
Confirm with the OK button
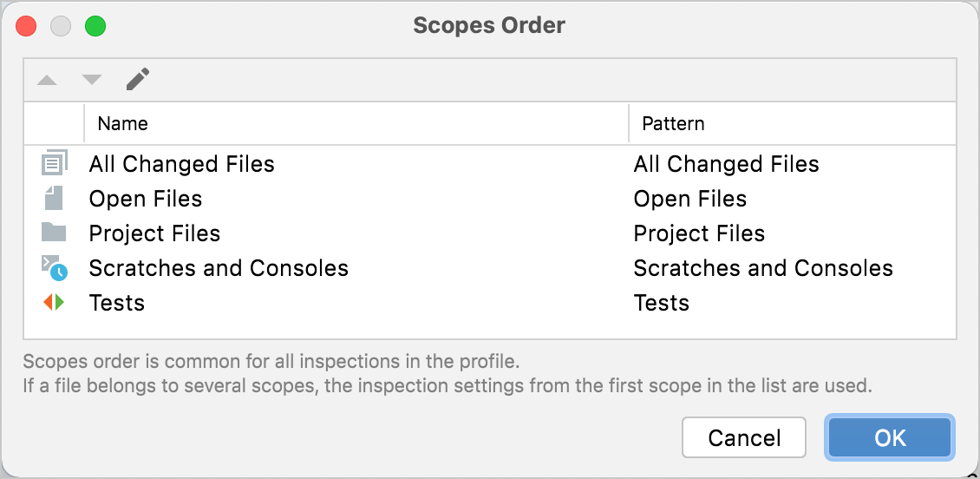[890, 437]
